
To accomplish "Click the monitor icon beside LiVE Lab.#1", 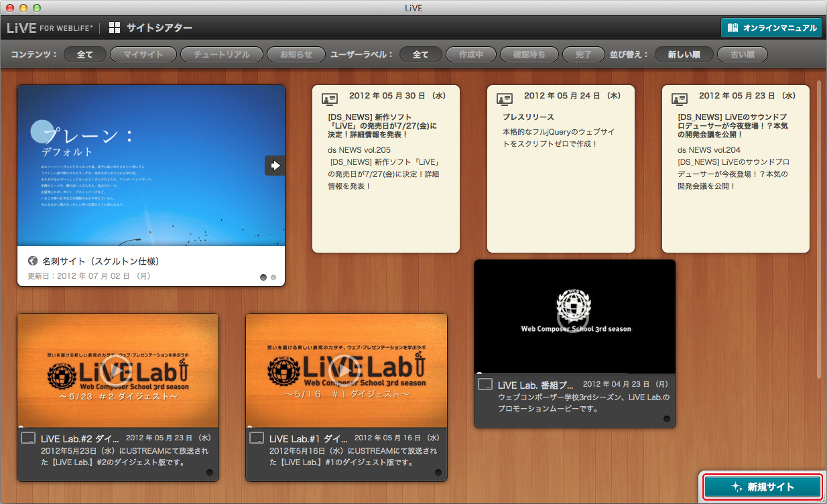I will 257,438.
